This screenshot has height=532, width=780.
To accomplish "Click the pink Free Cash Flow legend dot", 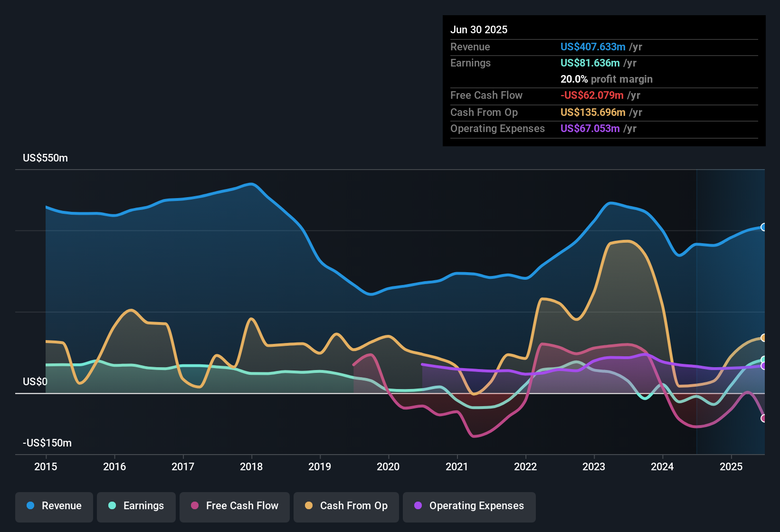I will point(194,506).
